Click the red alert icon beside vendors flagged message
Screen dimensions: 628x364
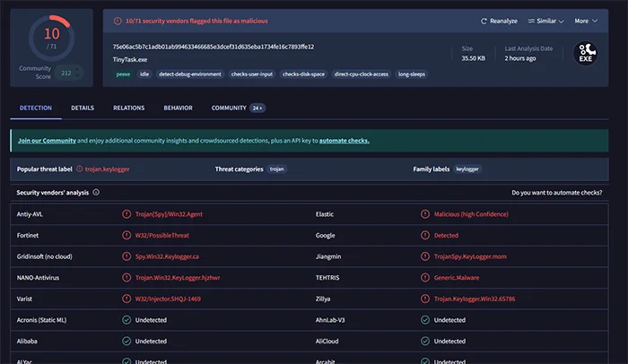118,21
